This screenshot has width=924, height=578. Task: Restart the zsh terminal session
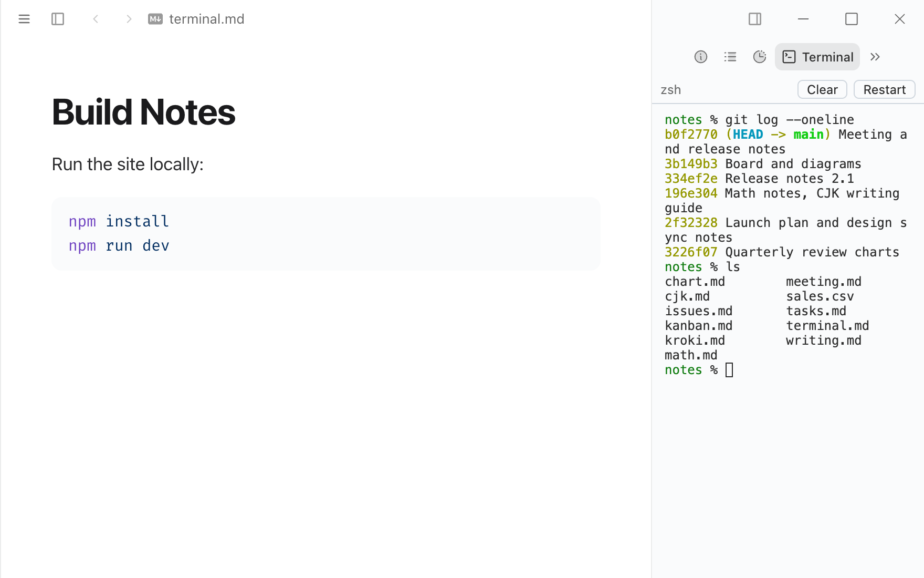click(885, 89)
